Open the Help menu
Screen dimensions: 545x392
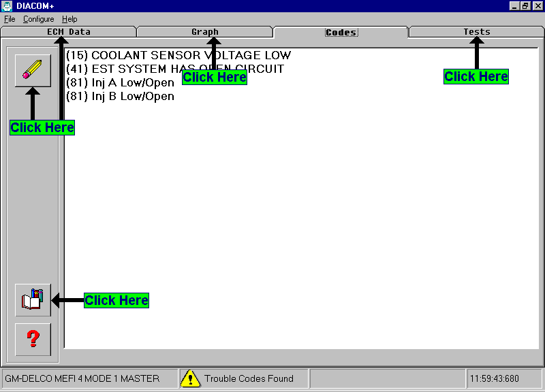69,19
